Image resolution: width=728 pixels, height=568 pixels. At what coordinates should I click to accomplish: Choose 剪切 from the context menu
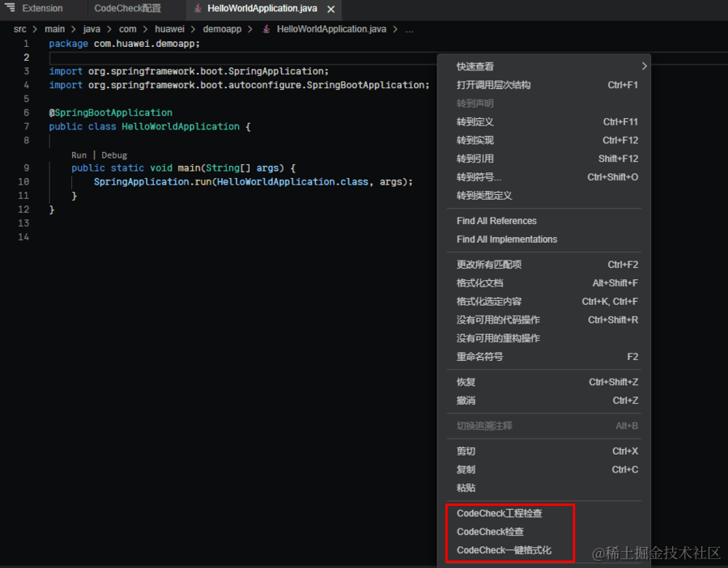tap(543, 451)
